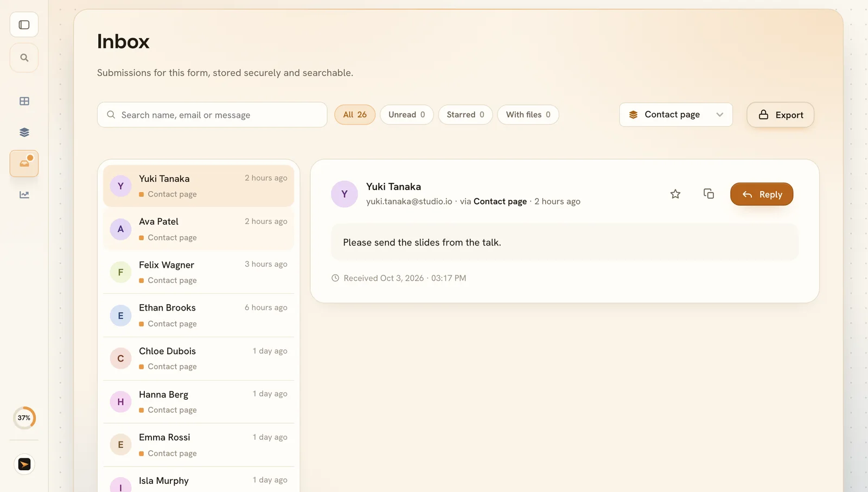Focus the search name, email or message field
868x492 pixels.
tap(212, 115)
